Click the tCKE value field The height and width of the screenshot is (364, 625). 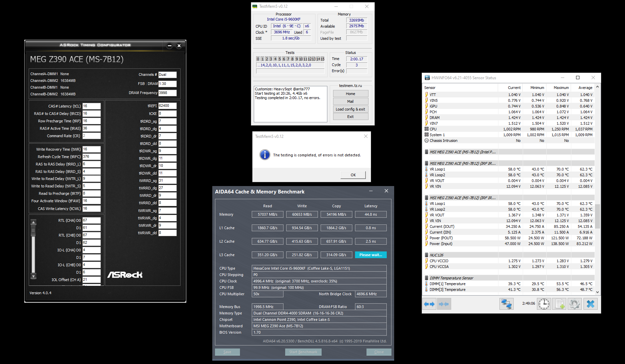[167, 114]
